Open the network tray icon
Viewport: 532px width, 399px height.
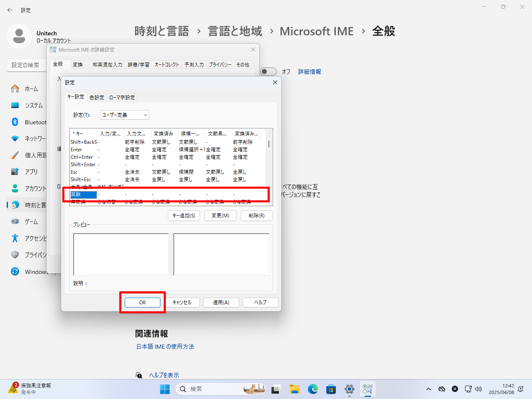pyautogui.click(x=468, y=389)
